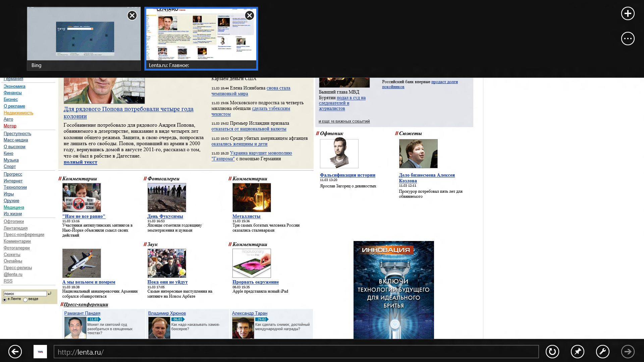Open the Экономика section
This screenshot has width=644, height=362.
click(14, 86)
